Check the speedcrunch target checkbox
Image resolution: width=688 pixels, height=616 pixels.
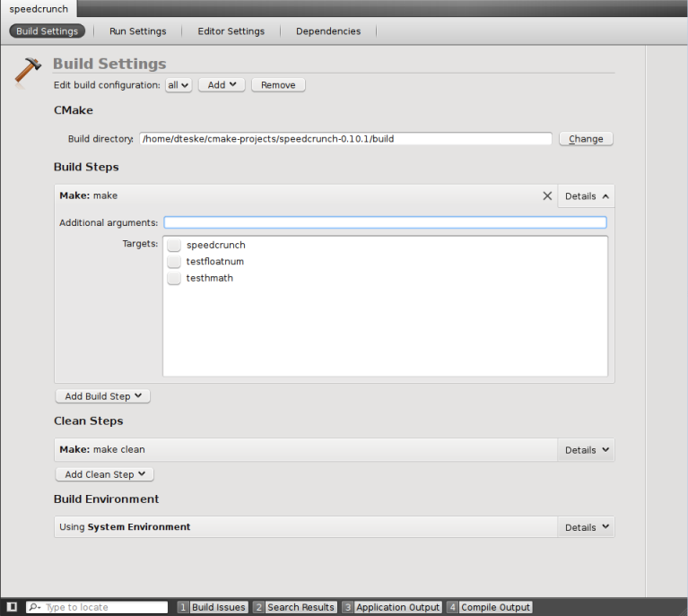coord(174,245)
